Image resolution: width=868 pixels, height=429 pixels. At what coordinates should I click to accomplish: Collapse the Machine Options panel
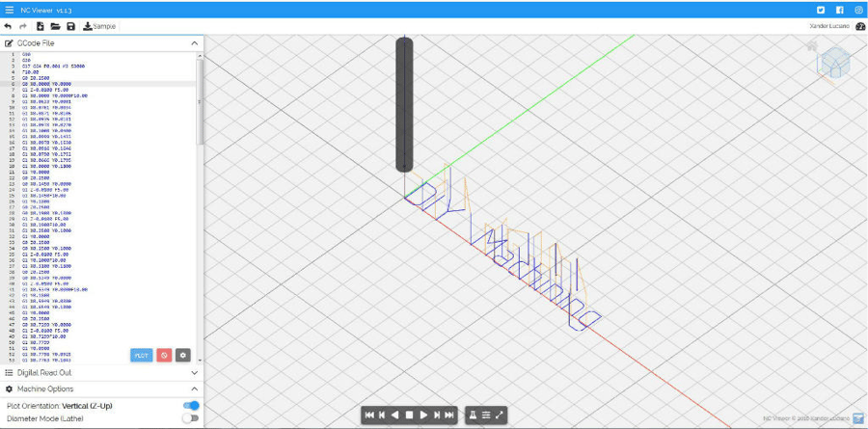[194, 389]
